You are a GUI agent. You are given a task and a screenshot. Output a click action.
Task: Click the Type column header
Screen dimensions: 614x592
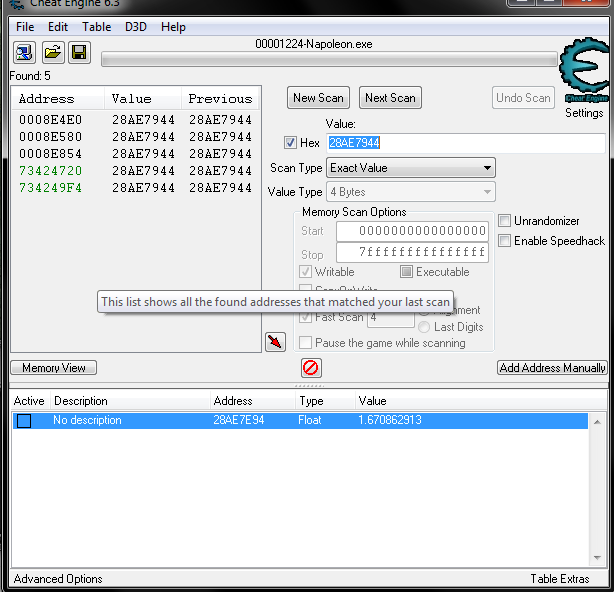(x=325, y=401)
